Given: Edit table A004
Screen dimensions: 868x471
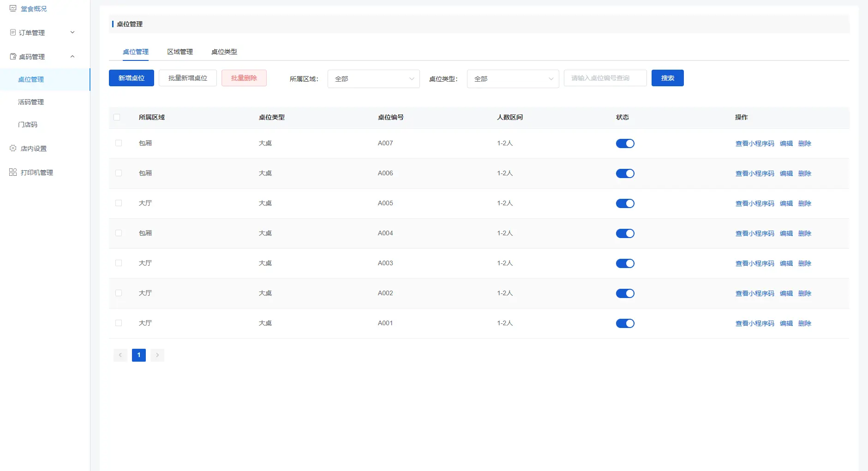Looking at the screenshot, I should 786,233.
